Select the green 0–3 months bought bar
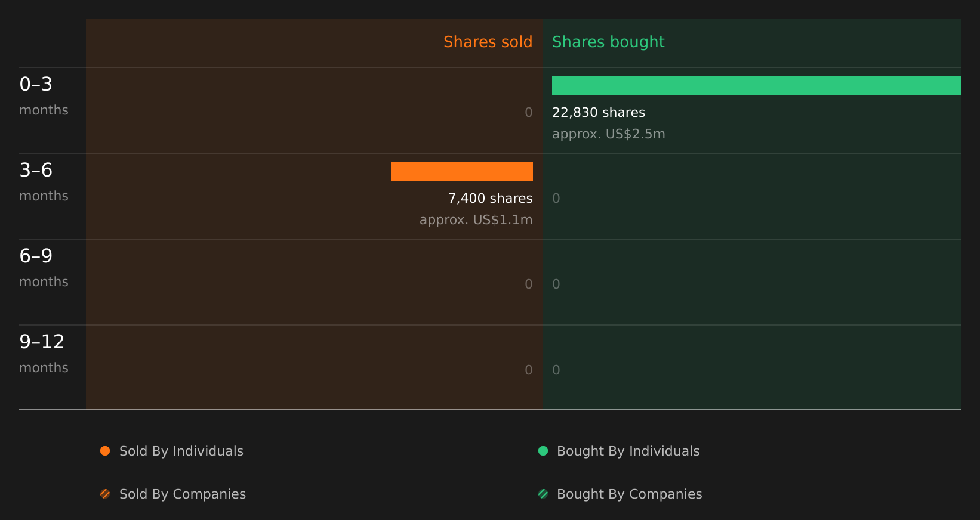Image resolution: width=980 pixels, height=520 pixels. (x=756, y=86)
